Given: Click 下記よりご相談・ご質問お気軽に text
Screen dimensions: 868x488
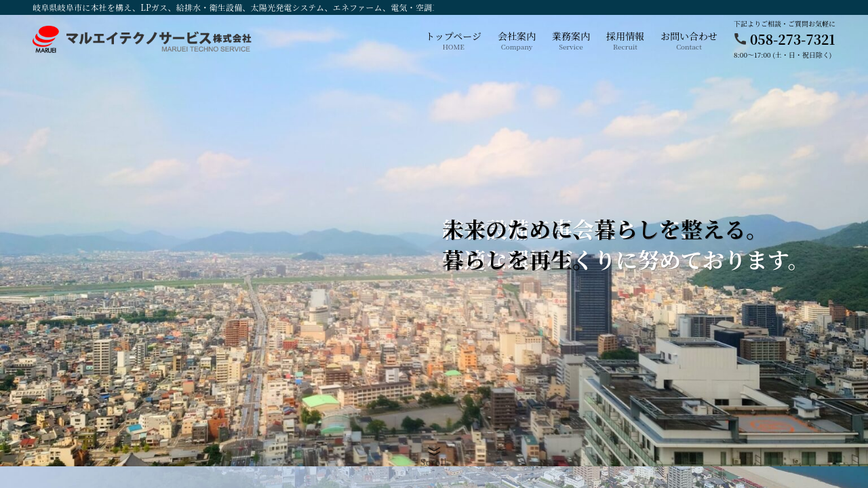Looking at the screenshot, I should (x=784, y=24).
